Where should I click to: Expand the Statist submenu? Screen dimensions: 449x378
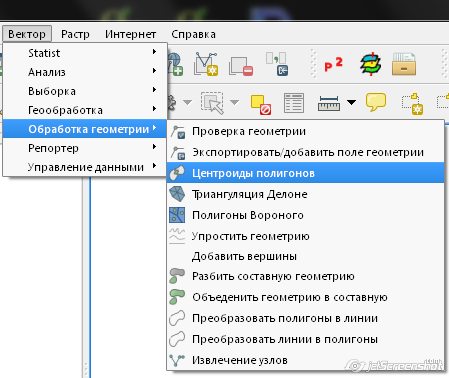85,53
